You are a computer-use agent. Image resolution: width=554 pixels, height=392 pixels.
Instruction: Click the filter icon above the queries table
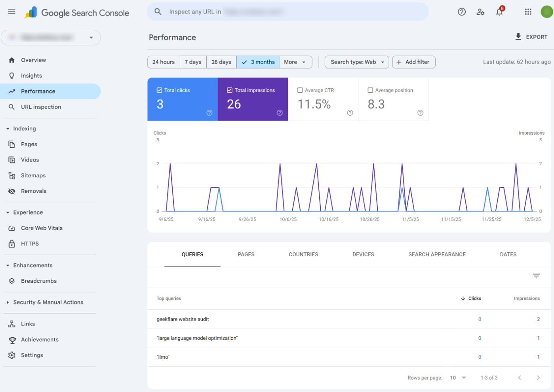(x=537, y=276)
